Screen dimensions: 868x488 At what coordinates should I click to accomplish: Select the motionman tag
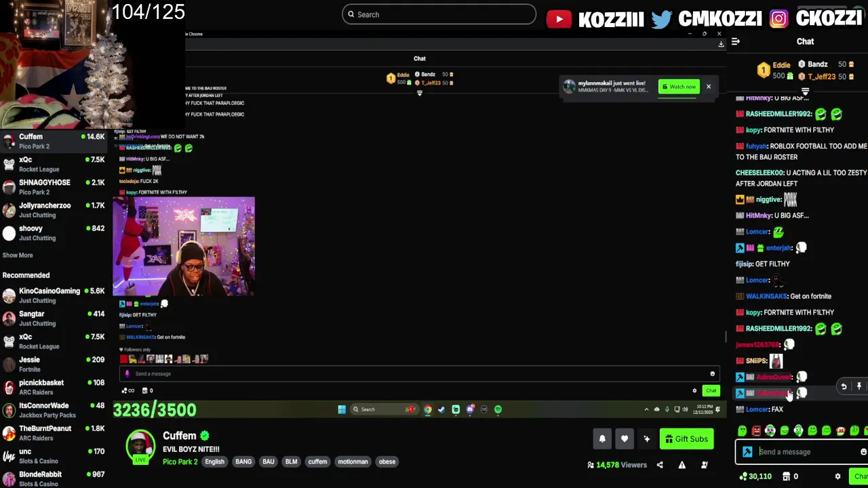click(353, 462)
